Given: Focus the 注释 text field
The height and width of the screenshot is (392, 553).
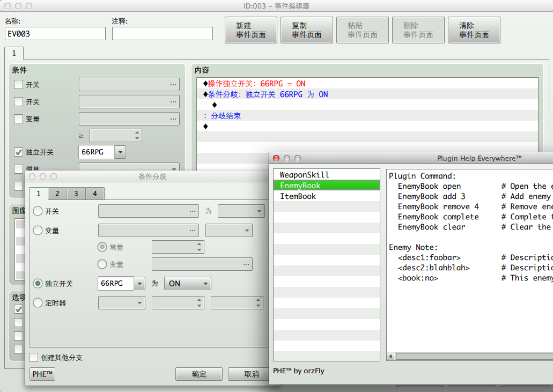Looking at the screenshot, I should (162, 34).
